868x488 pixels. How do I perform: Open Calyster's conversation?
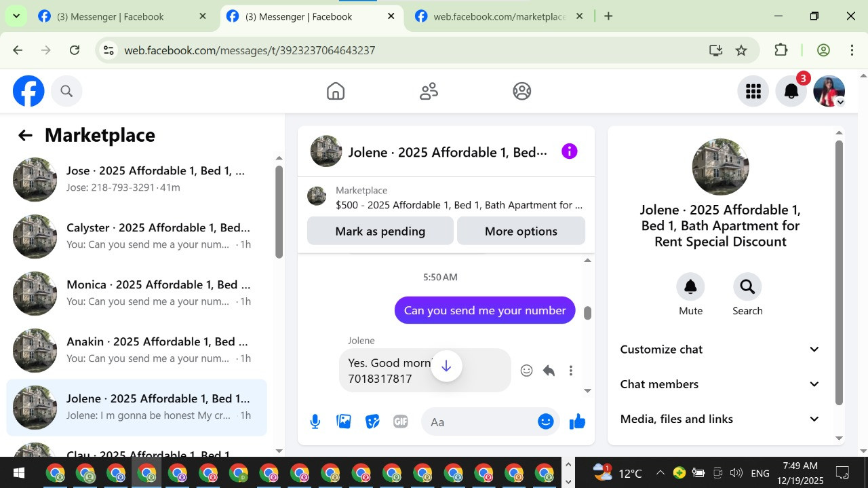137,236
